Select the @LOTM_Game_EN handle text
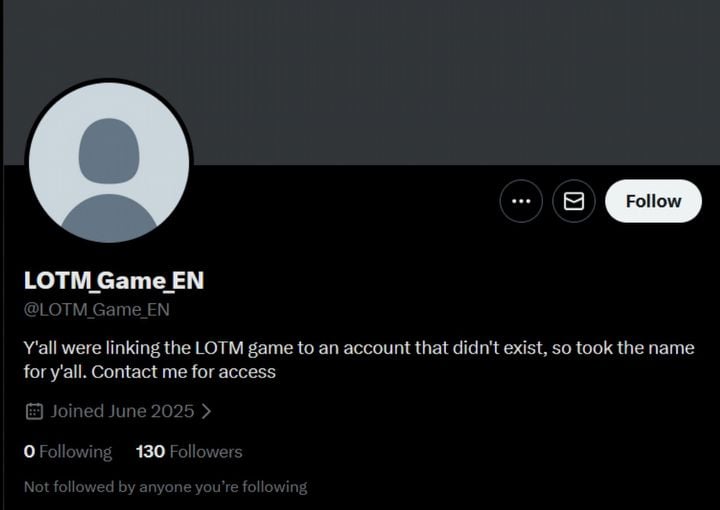This screenshot has height=510, width=720. coord(97,310)
